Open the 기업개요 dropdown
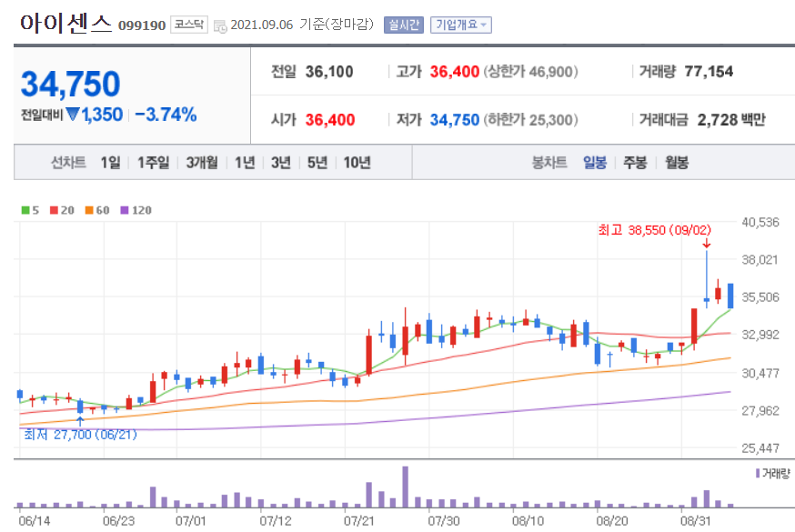The width and height of the screenshot is (795, 532). point(461,25)
